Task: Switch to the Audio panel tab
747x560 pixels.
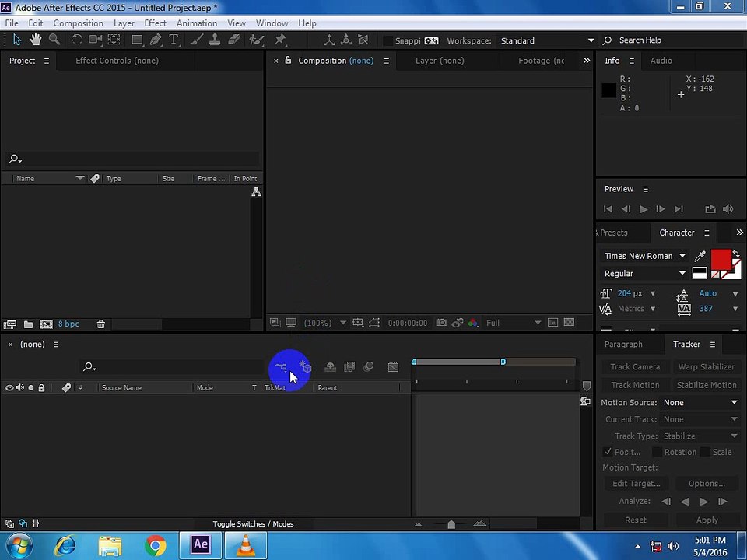Action: click(x=661, y=61)
